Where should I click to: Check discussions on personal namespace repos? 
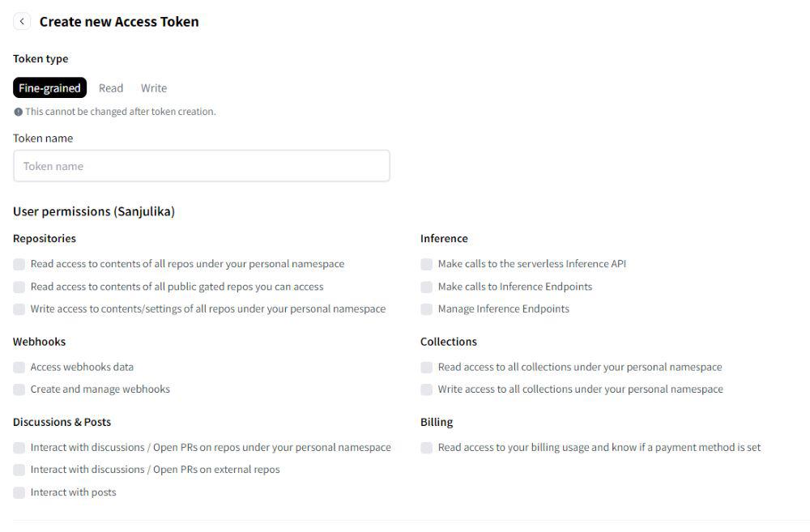pyautogui.click(x=19, y=447)
